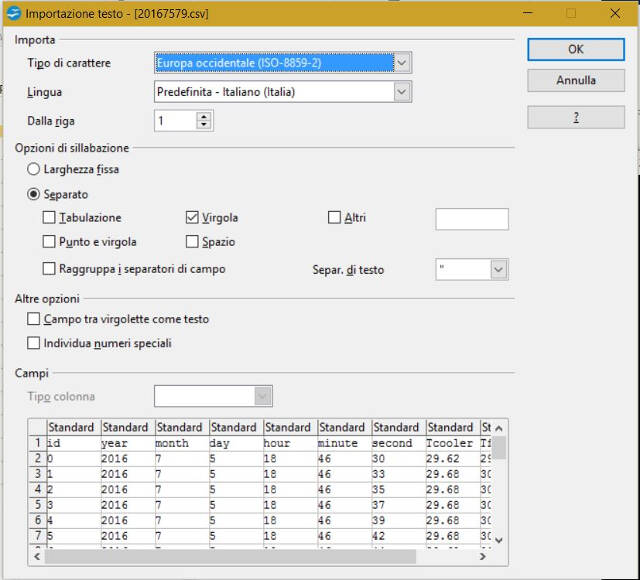Screen dimensions: 640x580
Task: Cancel the import with Annulla
Action: coord(576,80)
